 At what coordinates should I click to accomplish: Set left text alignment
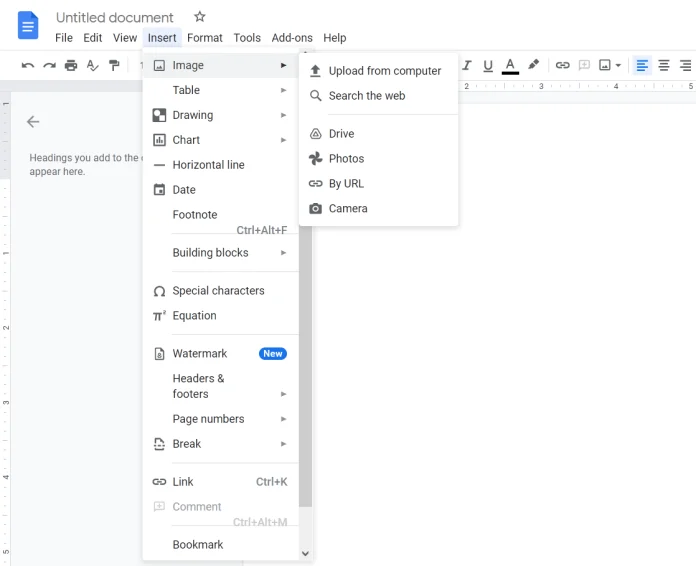[642, 66]
